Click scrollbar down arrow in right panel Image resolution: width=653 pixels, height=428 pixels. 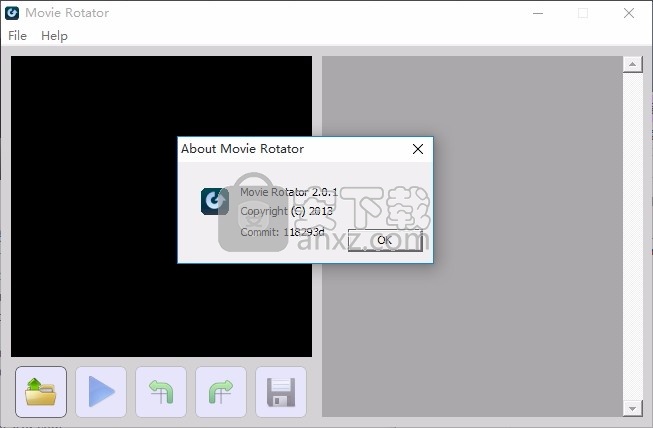(x=633, y=408)
